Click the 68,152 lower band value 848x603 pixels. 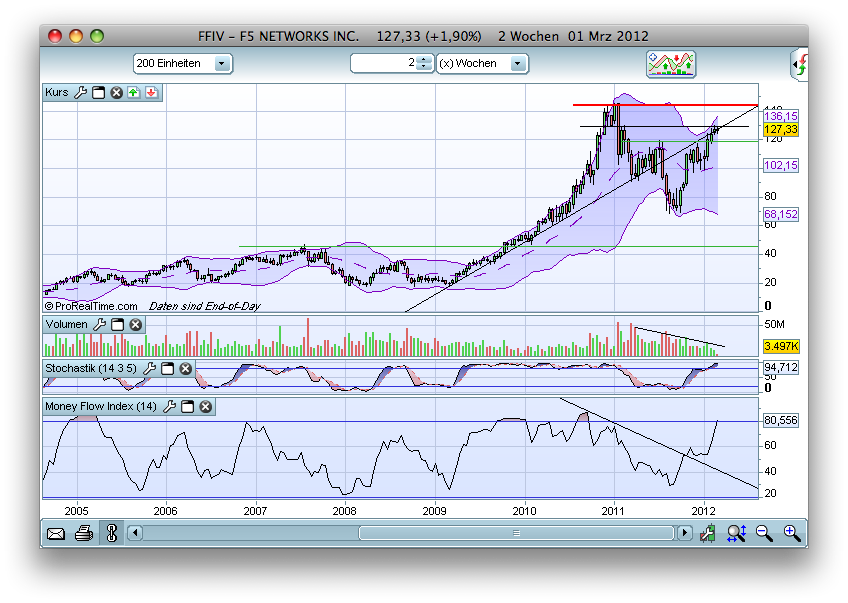point(780,215)
